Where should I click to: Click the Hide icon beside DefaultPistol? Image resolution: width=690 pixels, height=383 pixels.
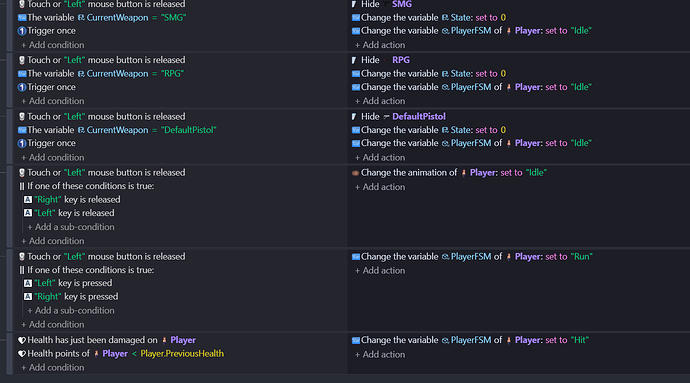click(354, 117)
